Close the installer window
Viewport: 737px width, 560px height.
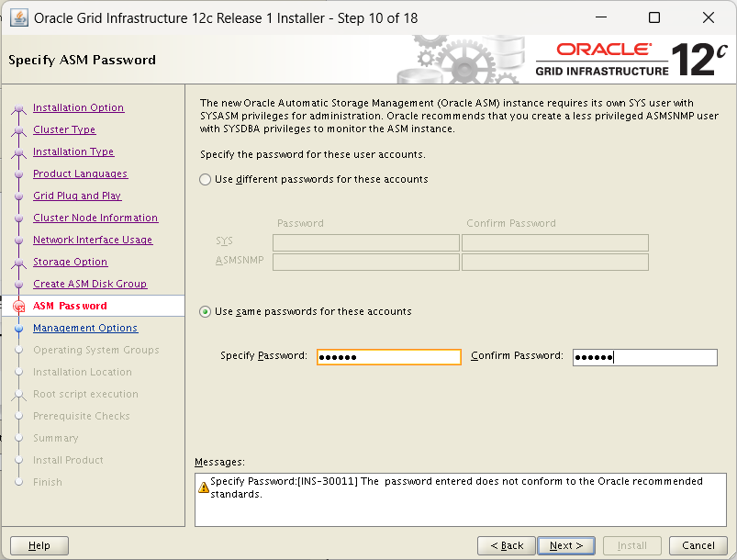[x=708, y=17]
